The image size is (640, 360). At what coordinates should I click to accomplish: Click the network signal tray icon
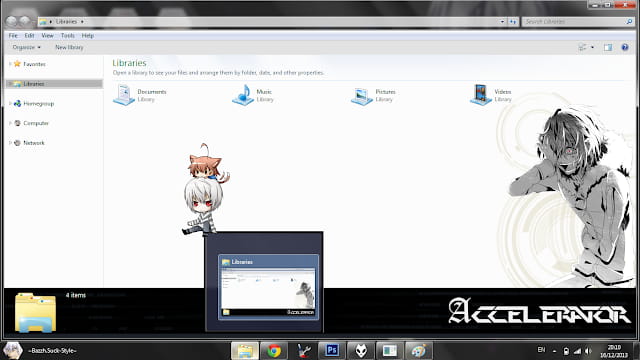(577, 351)
